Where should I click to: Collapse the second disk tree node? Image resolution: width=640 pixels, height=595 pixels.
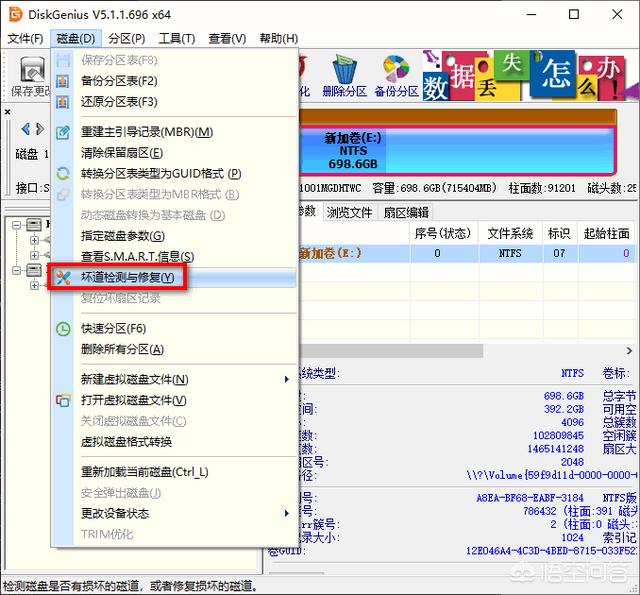pyautogui.click(x=16, y=270)
